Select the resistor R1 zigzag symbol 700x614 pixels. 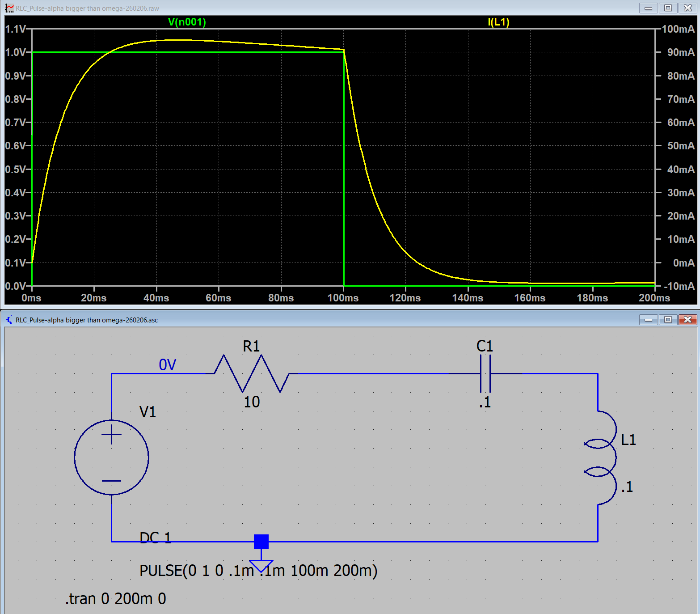click(252, 373)
